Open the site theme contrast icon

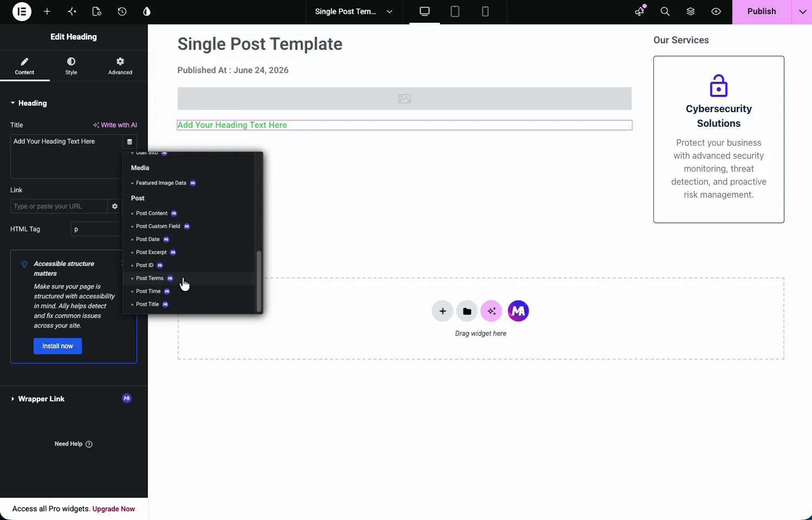click(x=147, y=11)
